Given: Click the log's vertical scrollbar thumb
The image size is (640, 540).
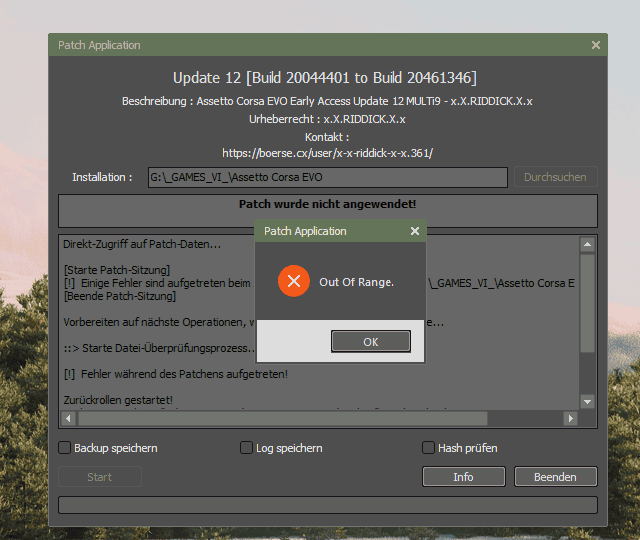Looking at the screenshot, I should [587, 303].
